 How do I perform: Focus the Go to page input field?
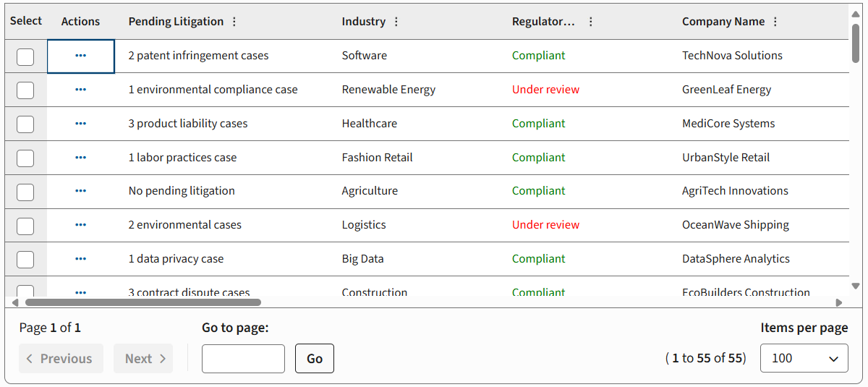243,359
